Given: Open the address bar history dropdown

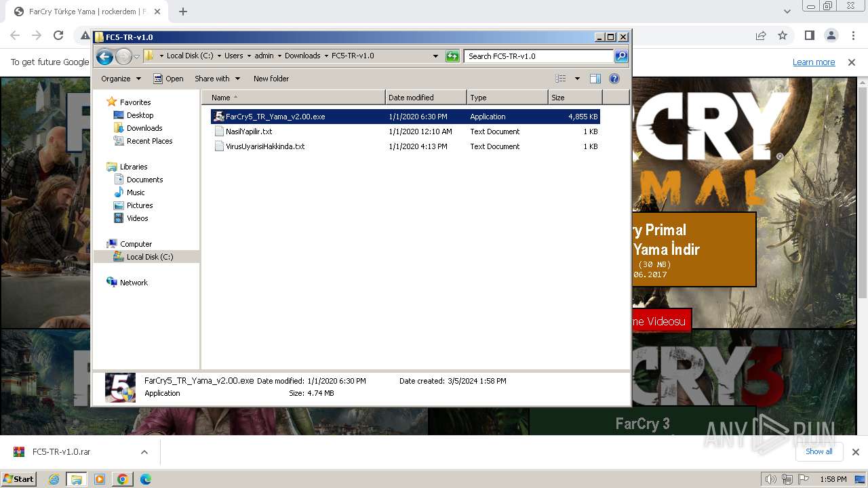Looking at the screenshot, I should (435, 56).
